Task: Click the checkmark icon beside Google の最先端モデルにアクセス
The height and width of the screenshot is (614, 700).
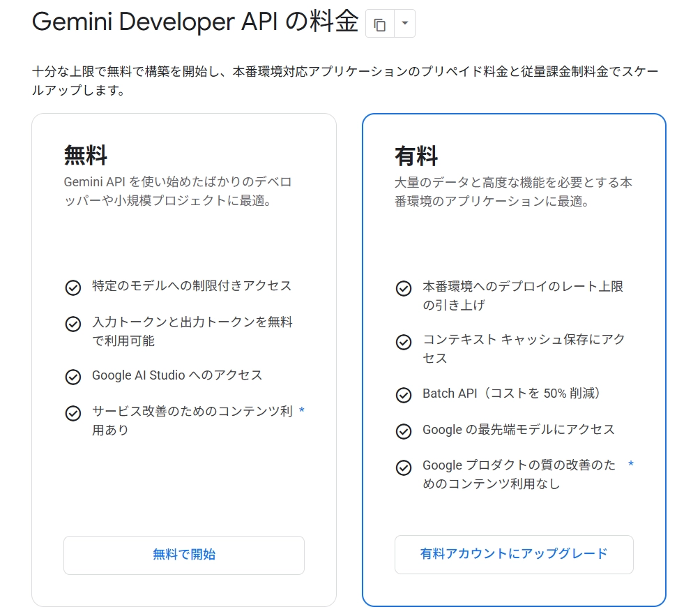Action: pos(404,432)
